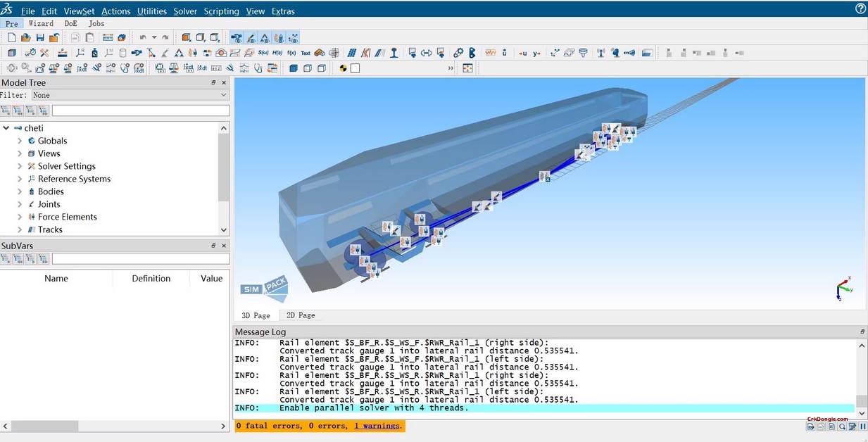Show more toolbar items via '»' overflow chevron
Viewport: 868px width, 442px height.
click(451, 68)
